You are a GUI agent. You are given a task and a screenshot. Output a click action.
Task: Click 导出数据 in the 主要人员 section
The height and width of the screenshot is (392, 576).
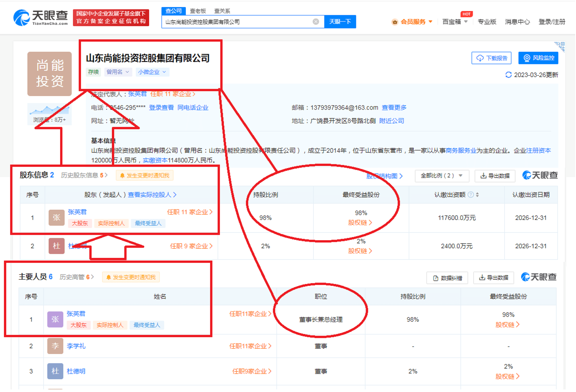coord(494,278)
